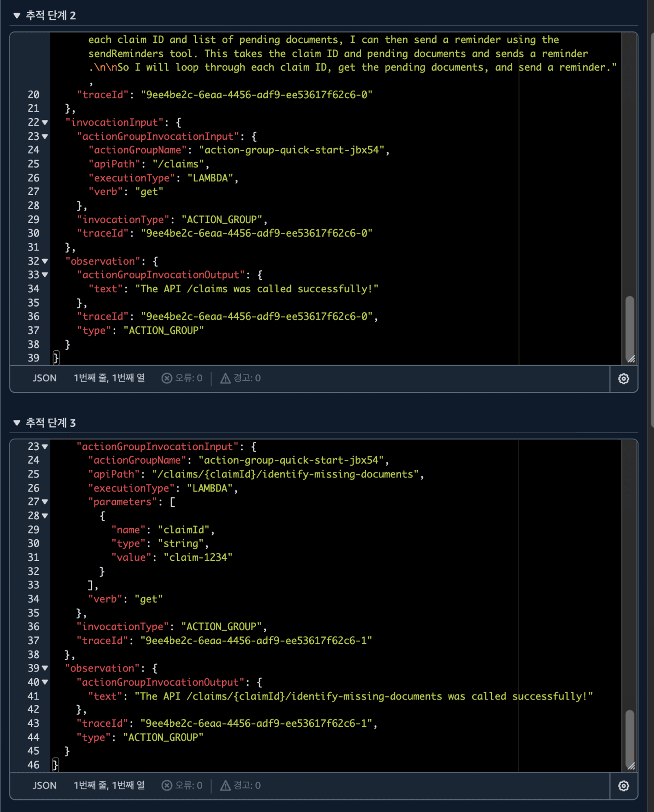Image resolution: width=654 pixels, height=812 pixels.
Task: Click the warning icon 경고: 0 in step 3
Action: point(225,786)
